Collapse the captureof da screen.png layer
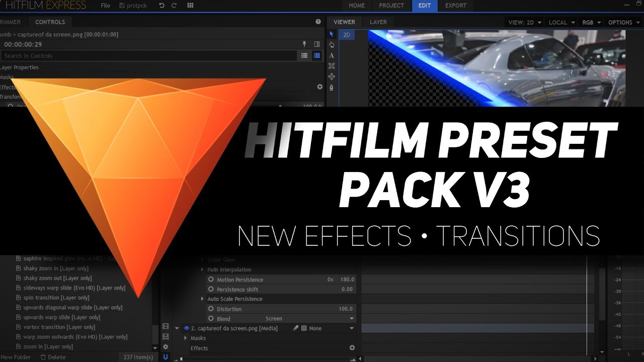Screen dimensions: 644x362 point(177,328)
